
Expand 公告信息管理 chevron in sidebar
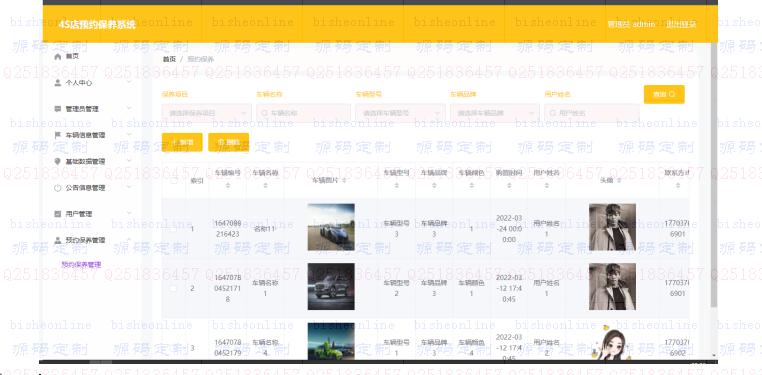(129, 187)
